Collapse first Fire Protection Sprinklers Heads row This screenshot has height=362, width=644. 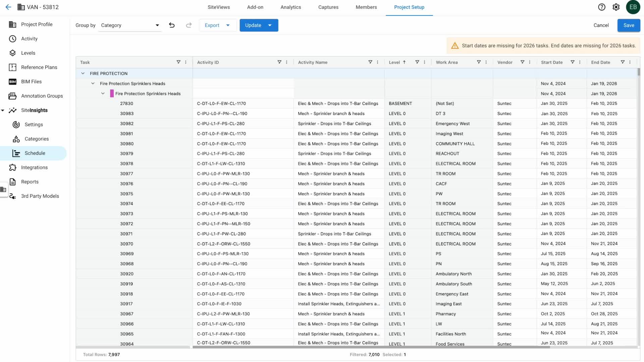point(93,83)
